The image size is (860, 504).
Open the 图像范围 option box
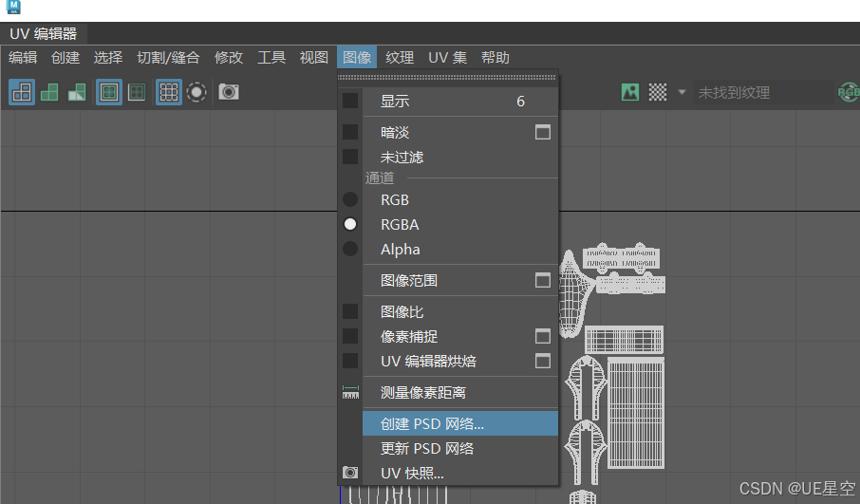click(x=542, y=280)
